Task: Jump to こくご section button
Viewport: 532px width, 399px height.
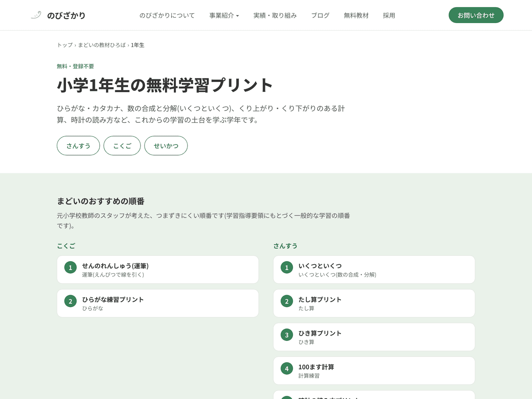Action: 122,146
